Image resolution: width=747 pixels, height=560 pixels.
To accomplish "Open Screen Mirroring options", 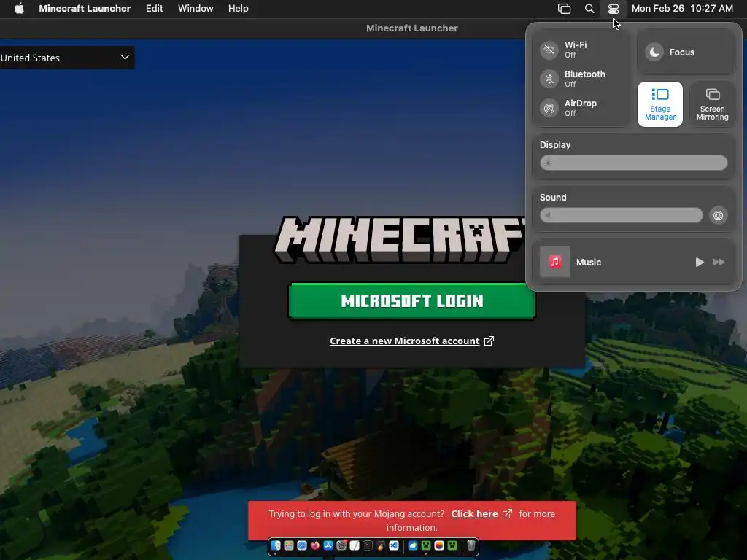I will pyautogui.click(x=712, y=104).
